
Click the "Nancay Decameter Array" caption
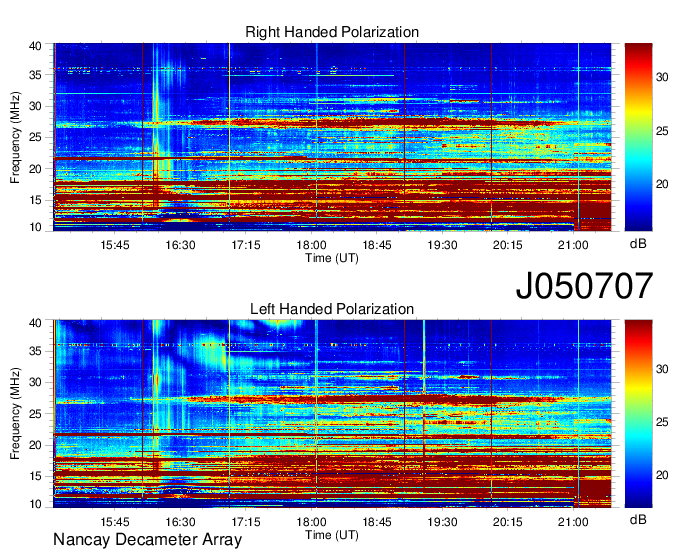pyautogui.click(x=147, y=540)
